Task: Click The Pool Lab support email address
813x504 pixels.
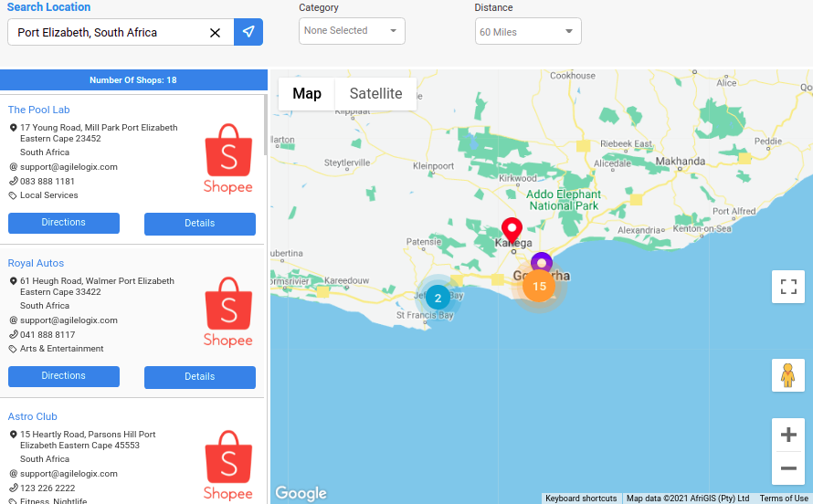Action: click(x=69, y=167)
